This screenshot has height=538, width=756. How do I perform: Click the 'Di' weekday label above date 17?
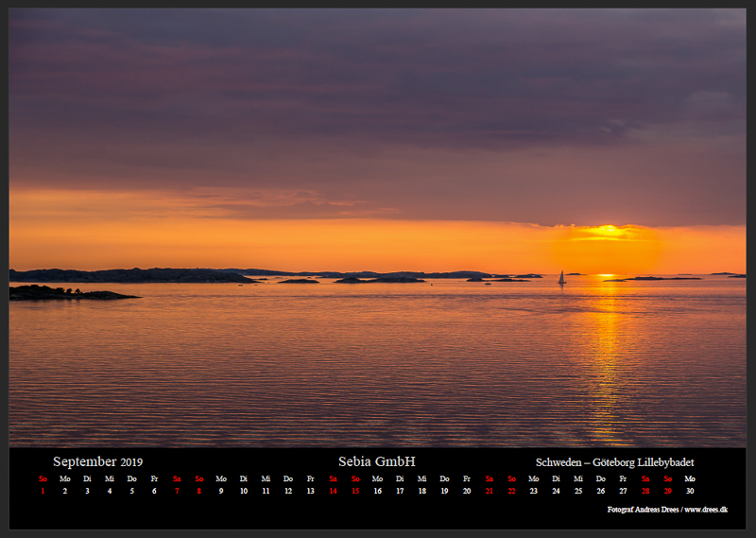coord(400,478)
